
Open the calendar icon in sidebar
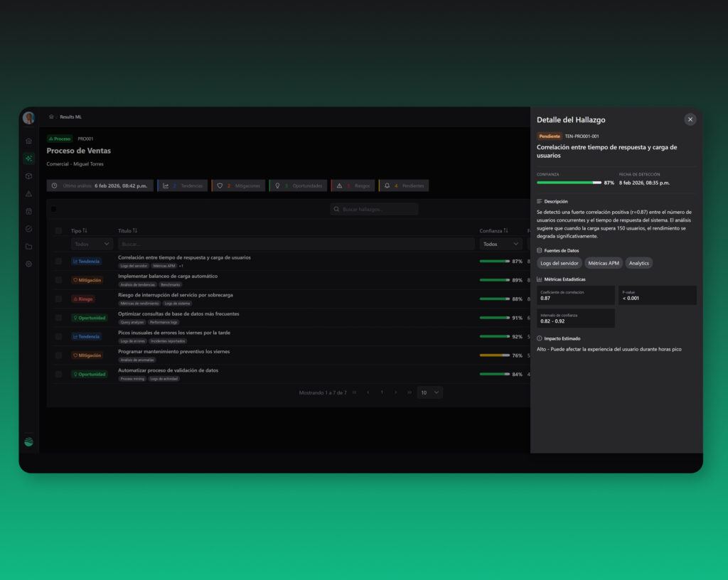pos(28,211)
